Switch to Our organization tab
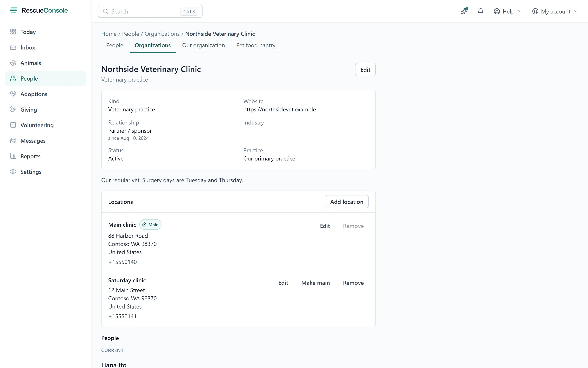Image resolution: width=588 pixels, height=368 pixels. coord(204,45)
